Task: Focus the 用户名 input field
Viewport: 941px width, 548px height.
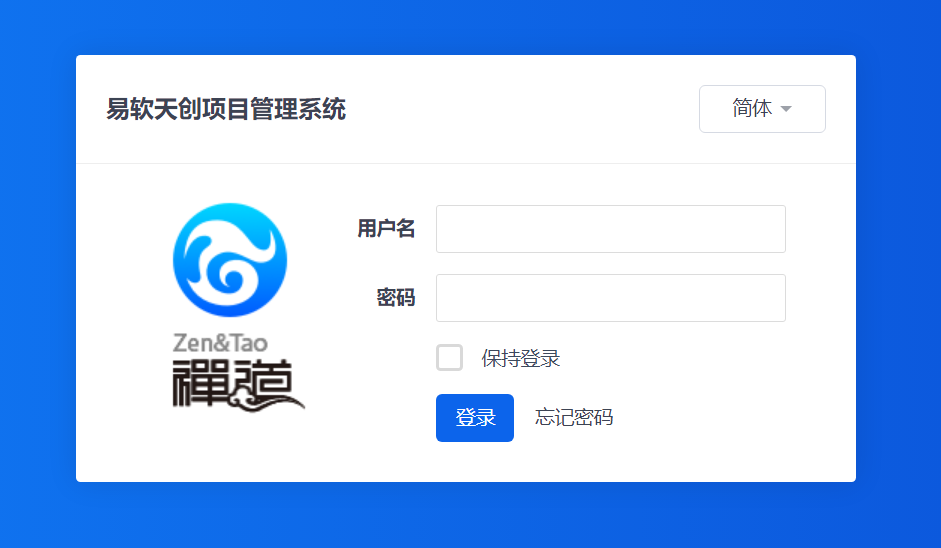Action: [611, 229]
